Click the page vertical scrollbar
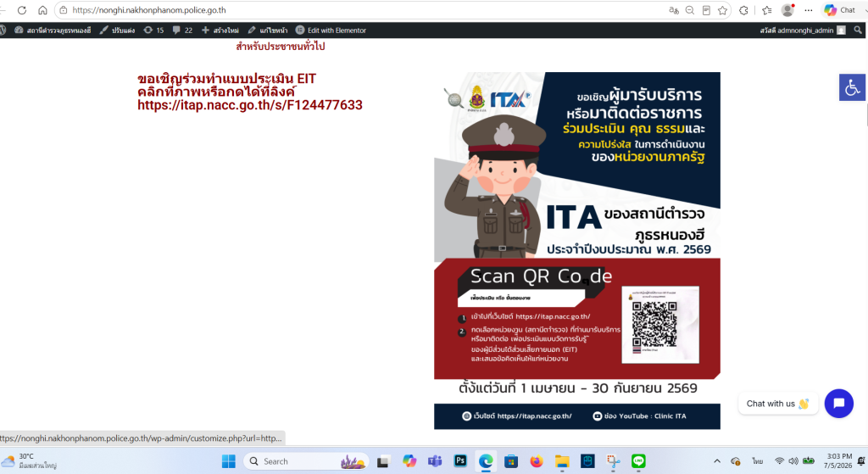Viewport: 868px width, 474px height. click(x=865, y=114)
